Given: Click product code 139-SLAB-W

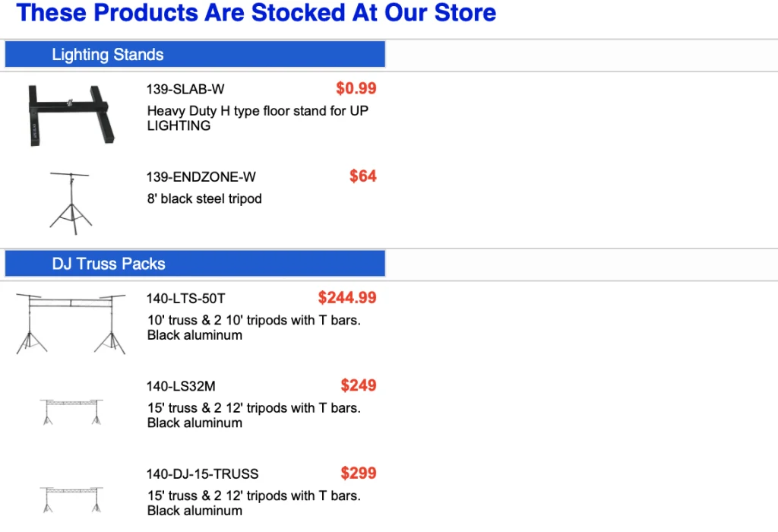Looking at the screenshot, I should click(x=185, y=90).
